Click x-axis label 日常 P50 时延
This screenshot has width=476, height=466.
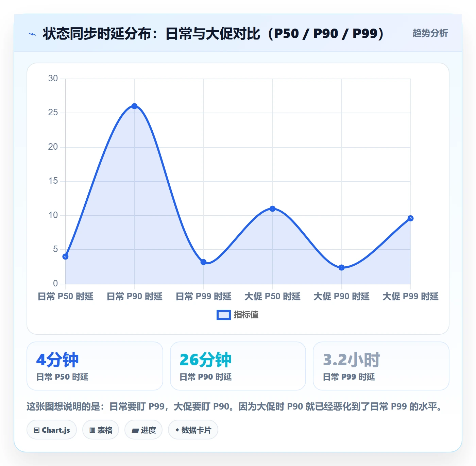click(x=65, y=297)
